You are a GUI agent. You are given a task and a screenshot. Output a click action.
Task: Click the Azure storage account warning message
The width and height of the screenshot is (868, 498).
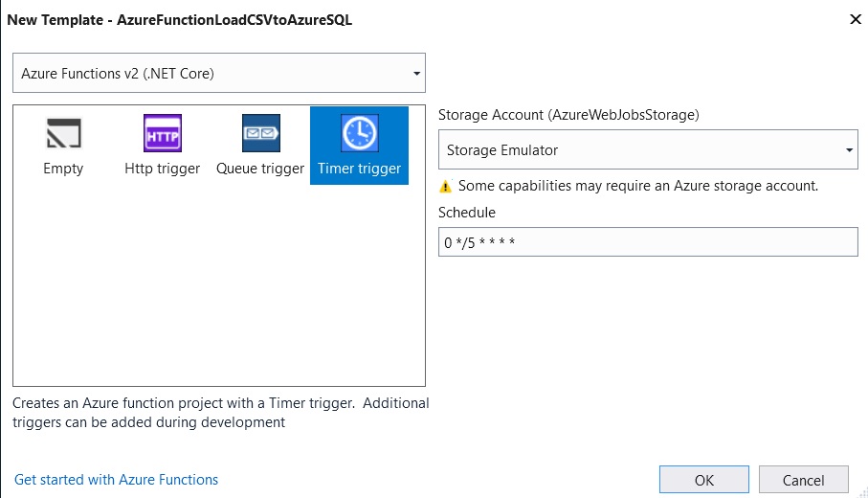click(637, 186)
